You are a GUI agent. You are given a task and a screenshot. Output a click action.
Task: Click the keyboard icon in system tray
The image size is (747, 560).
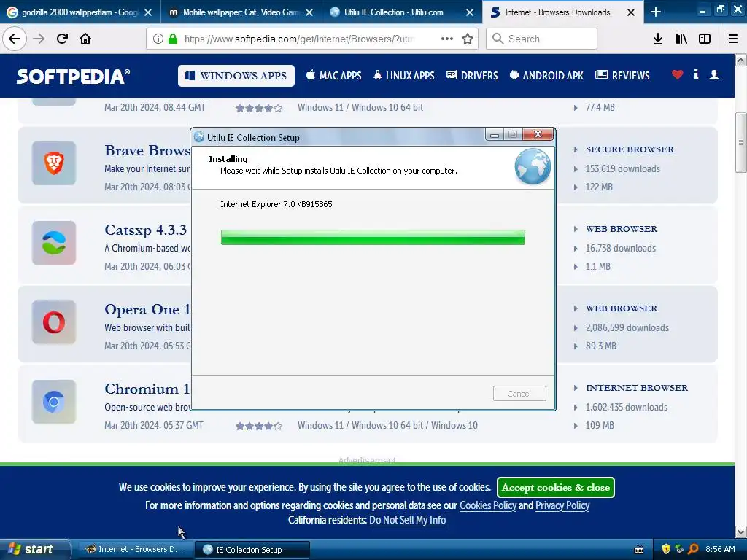(639, 550)
